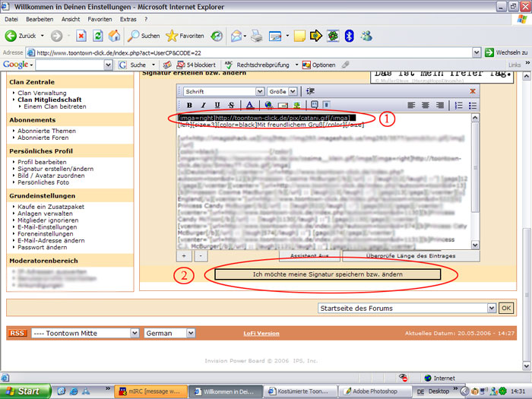This screenshot has width=532, height=399.
Task: Click the IE Stop button
Action: click(x=81, y=36)
